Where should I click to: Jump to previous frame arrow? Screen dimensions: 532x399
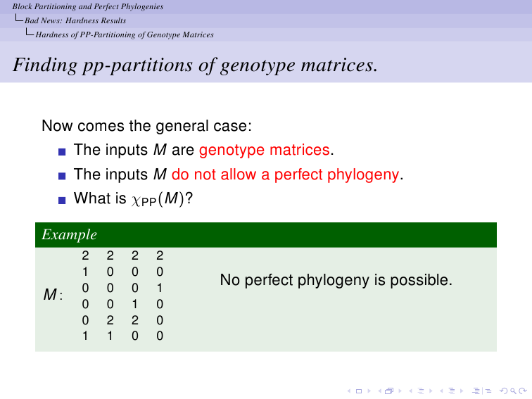click(x=380, y=391)
